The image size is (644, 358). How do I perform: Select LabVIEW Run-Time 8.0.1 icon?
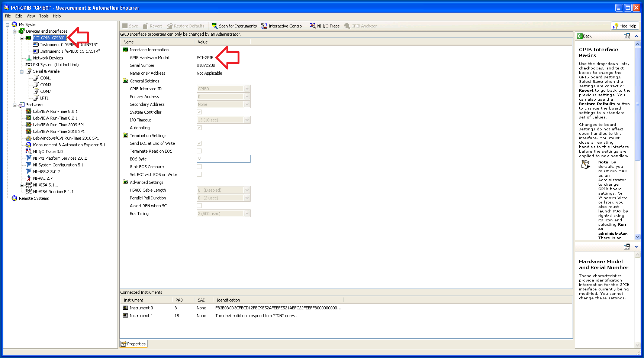click(x=29, y=111)
